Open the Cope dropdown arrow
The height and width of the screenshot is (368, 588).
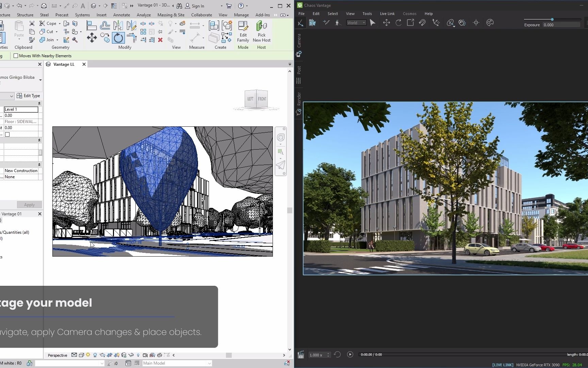[x=60, y=24]
